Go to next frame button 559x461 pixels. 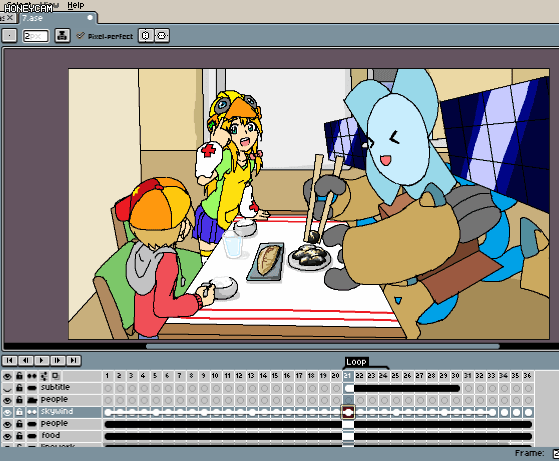57,360
